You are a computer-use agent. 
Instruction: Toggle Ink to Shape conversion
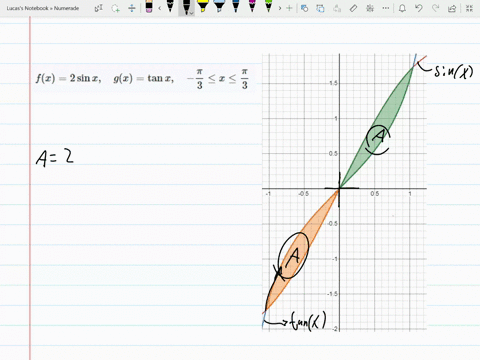point(320,8)
